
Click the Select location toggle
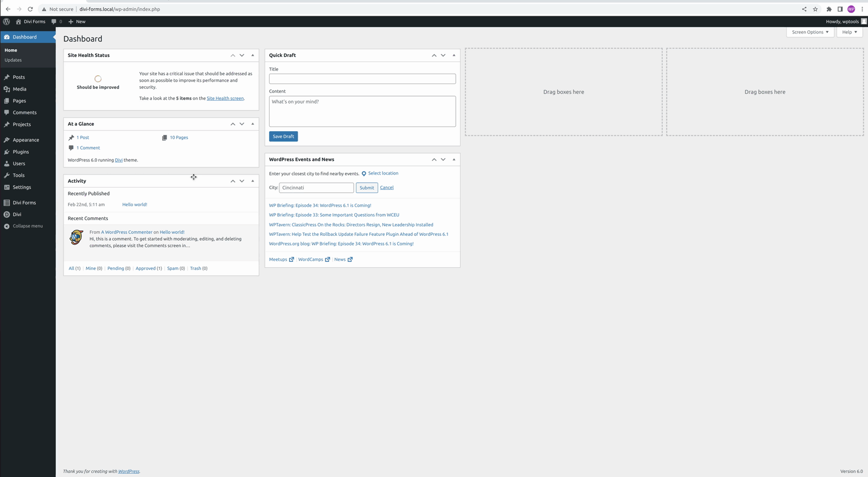tap(380, 173)
